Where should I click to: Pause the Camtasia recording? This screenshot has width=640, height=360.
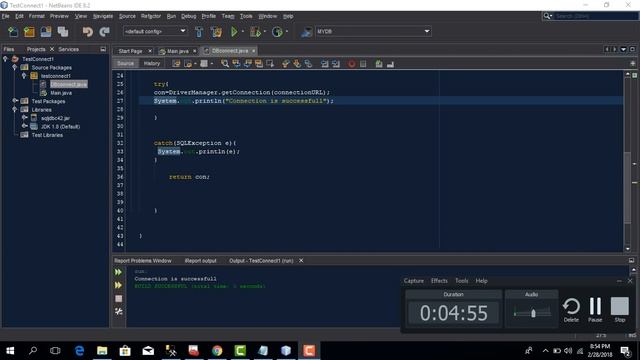pos(595,310)
